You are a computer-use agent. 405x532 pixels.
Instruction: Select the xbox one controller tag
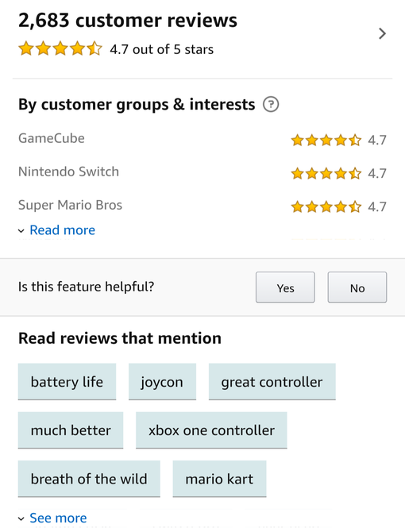(211, 430)
